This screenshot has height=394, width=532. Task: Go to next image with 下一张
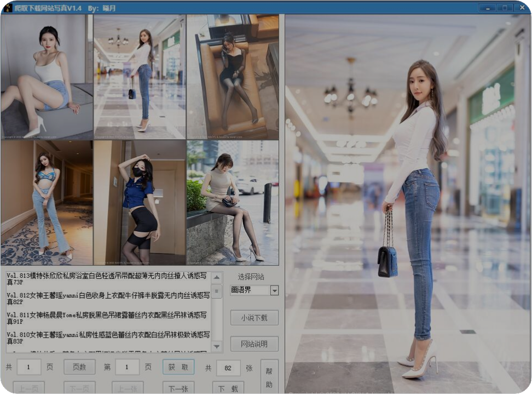tap(178, 388)
